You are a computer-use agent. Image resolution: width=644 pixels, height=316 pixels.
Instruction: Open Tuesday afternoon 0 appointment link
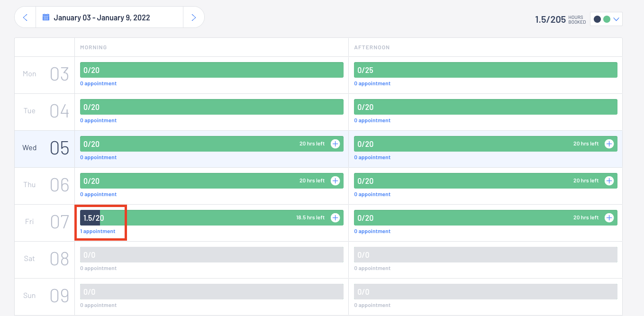coord(372,120)
